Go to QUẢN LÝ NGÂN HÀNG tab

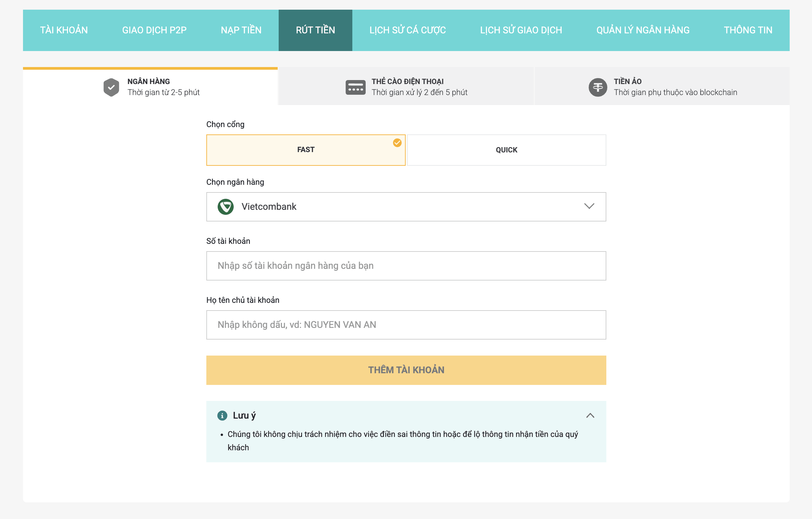[643, 30]
